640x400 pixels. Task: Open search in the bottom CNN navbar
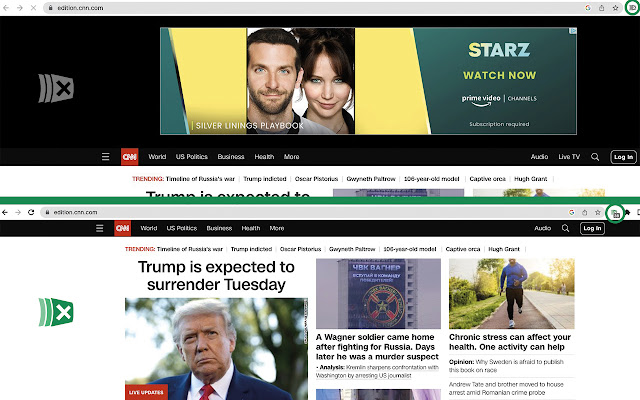tap(565, 228)
